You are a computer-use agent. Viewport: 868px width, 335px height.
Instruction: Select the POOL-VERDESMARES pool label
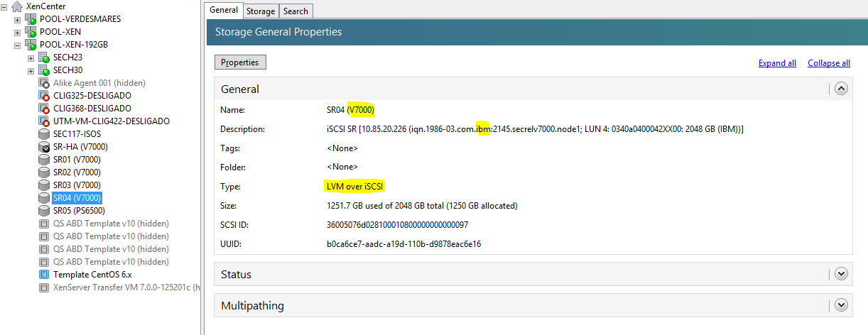pyautogui.click(x=80, y=19)
